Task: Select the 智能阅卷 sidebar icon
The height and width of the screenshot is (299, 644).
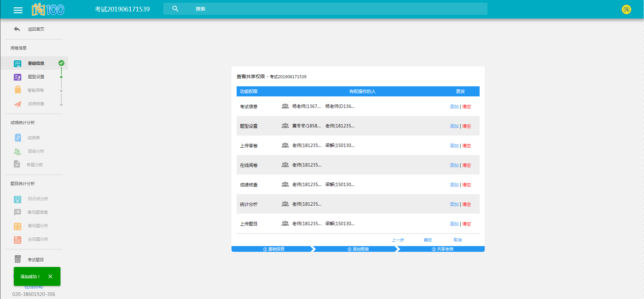Action: click(18, 90)
